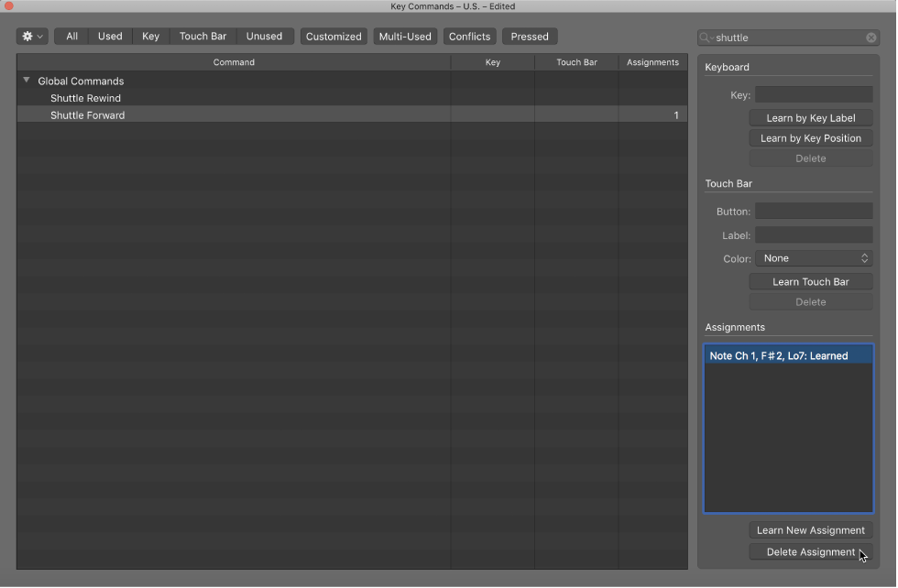This screenshot has width=898, height=588.
Task: Click the Delete Assignment button
Action: coord(810,551)
